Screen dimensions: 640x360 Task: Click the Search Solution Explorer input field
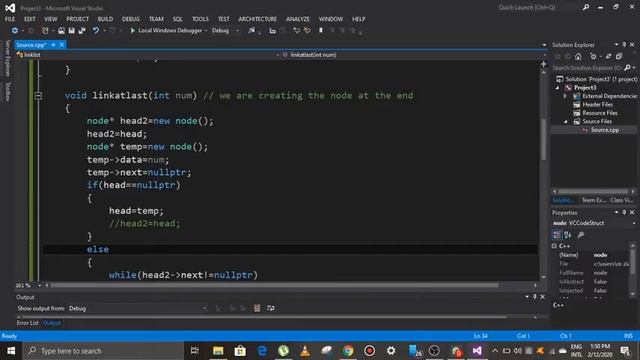click(x=587, y=68)
